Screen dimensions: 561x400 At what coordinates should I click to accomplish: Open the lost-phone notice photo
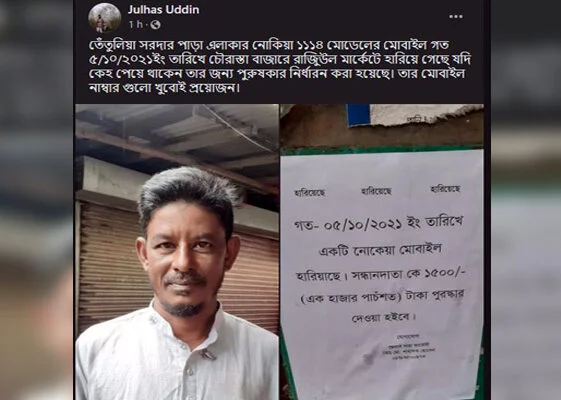(382, 252)
